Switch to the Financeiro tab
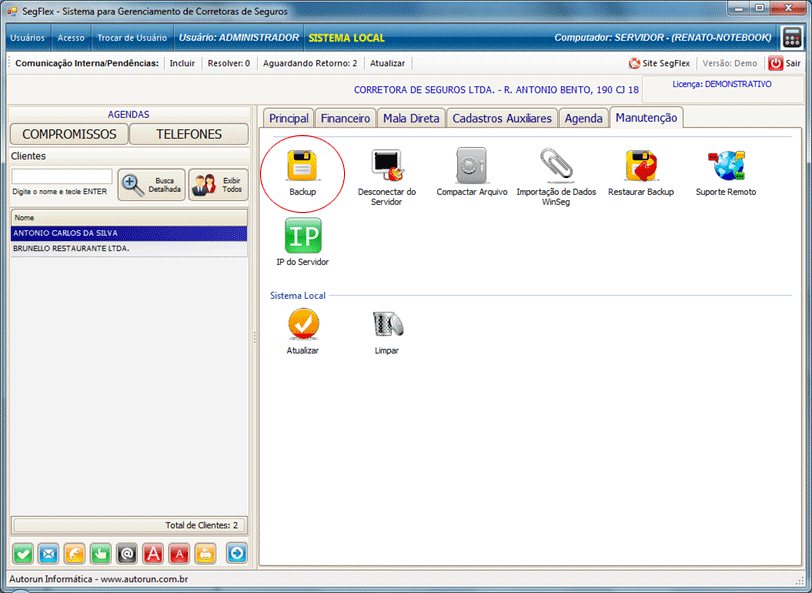 coord(345,119)
